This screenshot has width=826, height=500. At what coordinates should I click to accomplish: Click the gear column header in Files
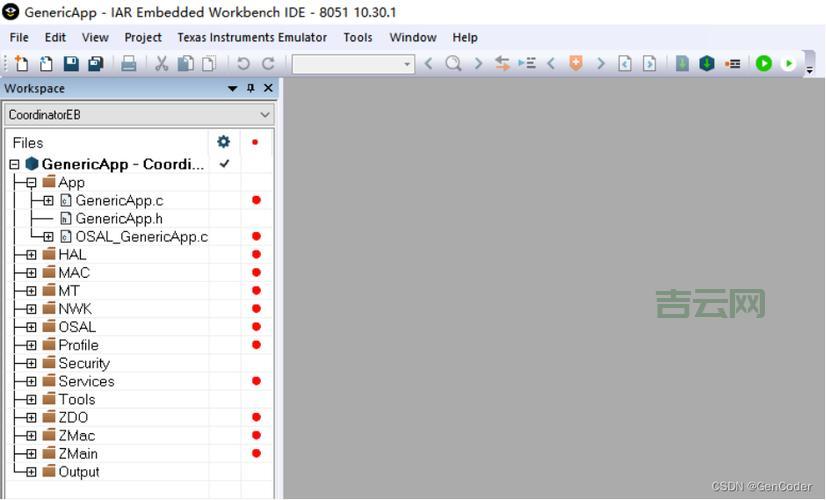[223, 142]
